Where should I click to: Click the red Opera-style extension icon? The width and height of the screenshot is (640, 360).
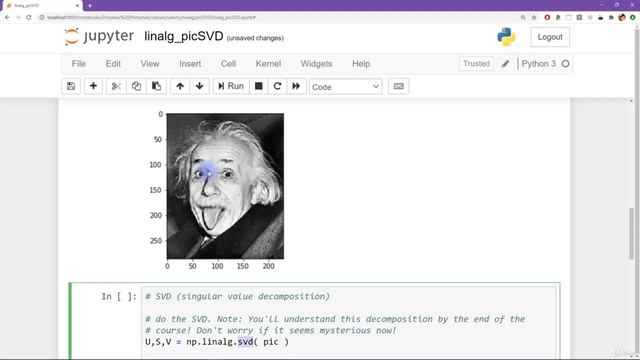[x=547, y=18]
